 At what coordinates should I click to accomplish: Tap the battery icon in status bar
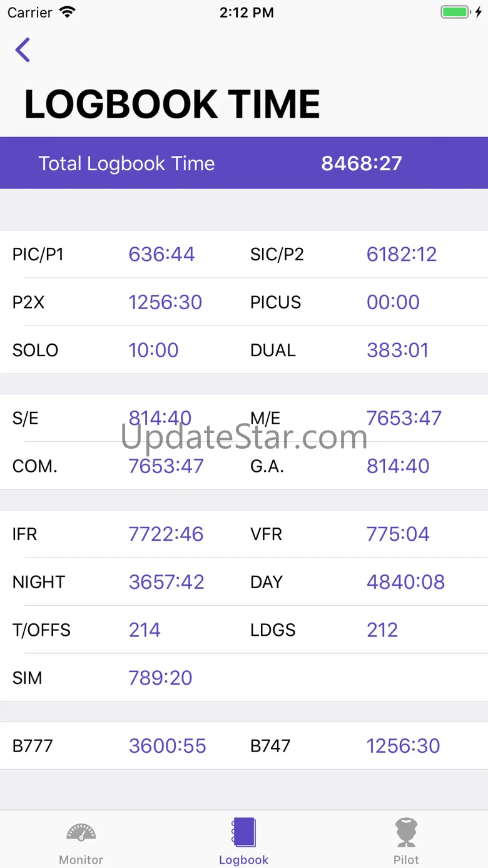point(457,13)
